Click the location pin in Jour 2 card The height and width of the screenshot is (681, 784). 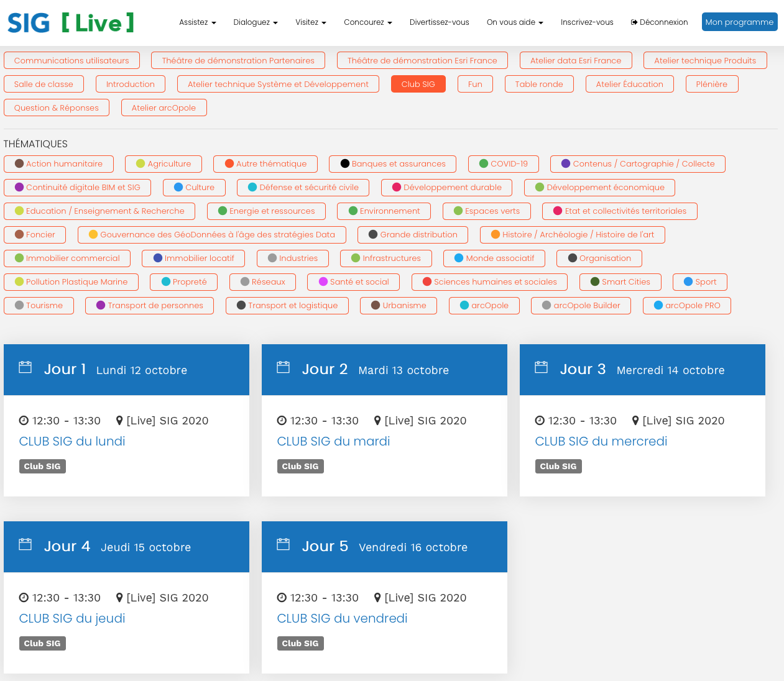377,421
